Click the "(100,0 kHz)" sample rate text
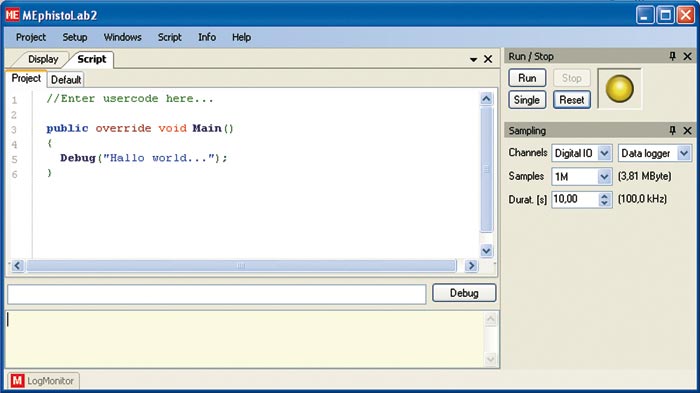Viewport: 700px width, 393px height. 642,199
